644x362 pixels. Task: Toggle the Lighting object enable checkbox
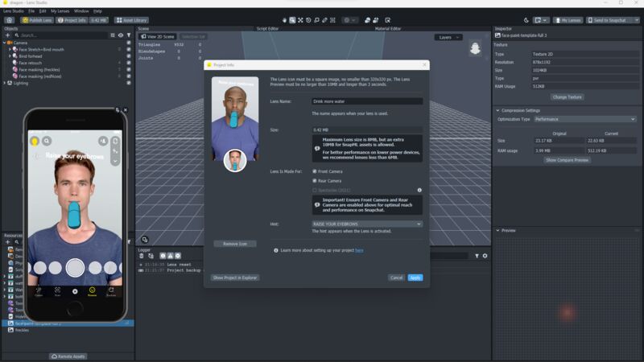point(129,83)
